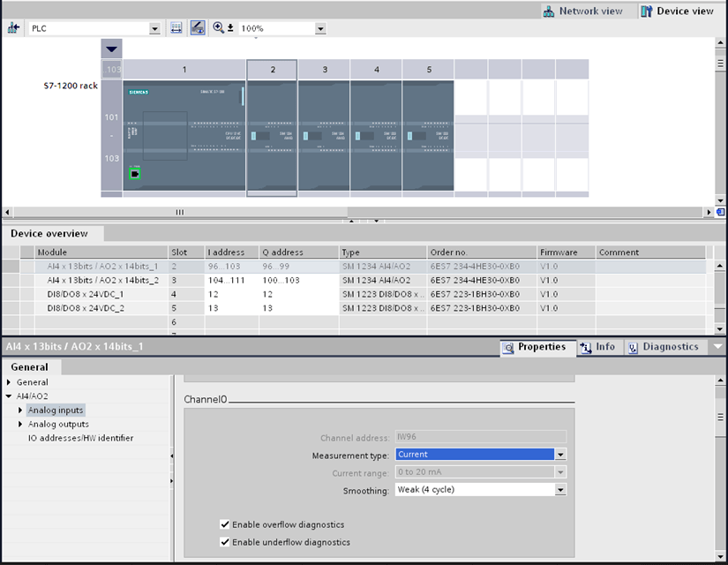Click the green PROFINET port on the CPU

[135, 174]
